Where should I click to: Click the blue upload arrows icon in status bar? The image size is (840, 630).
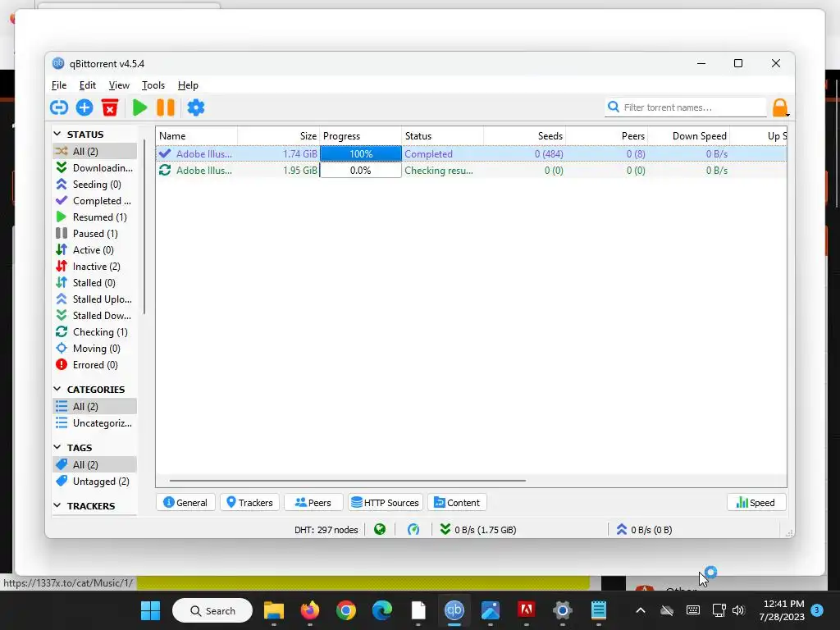point(622,530)
